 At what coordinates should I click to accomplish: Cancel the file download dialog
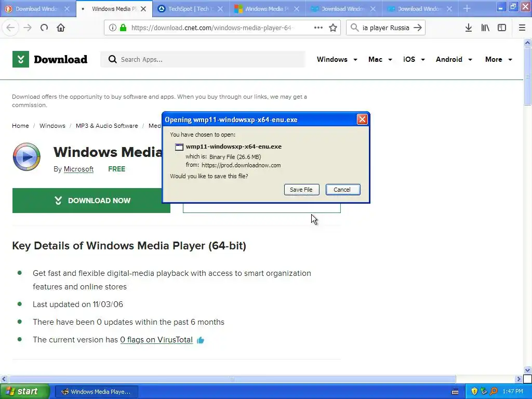click(x=342, y=190)
